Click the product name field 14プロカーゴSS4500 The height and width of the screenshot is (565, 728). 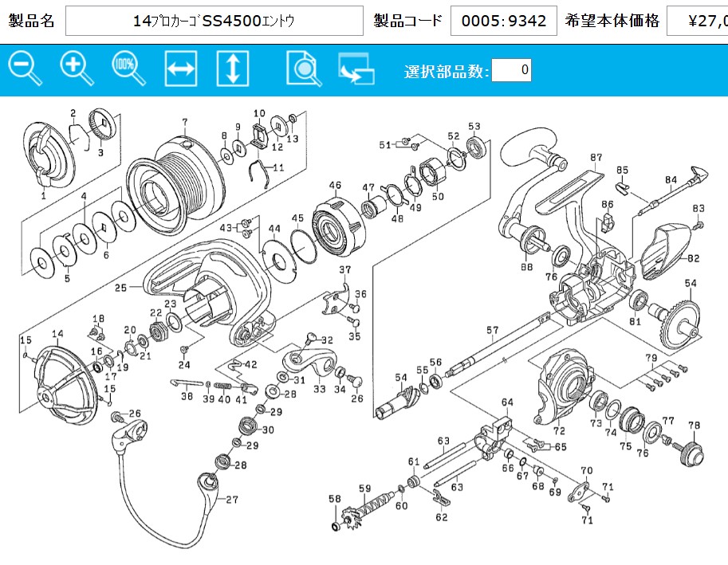(x=214, y=21)
